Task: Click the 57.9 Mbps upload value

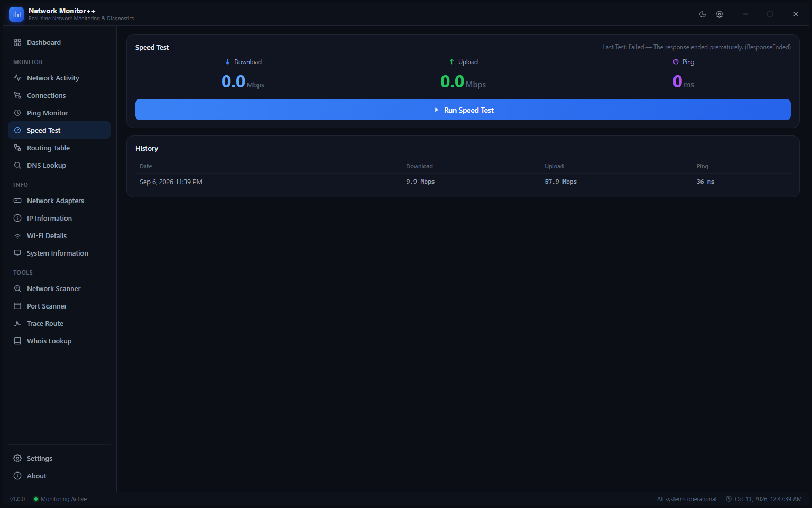Action: pyautogui.click(x=561, y=182)
